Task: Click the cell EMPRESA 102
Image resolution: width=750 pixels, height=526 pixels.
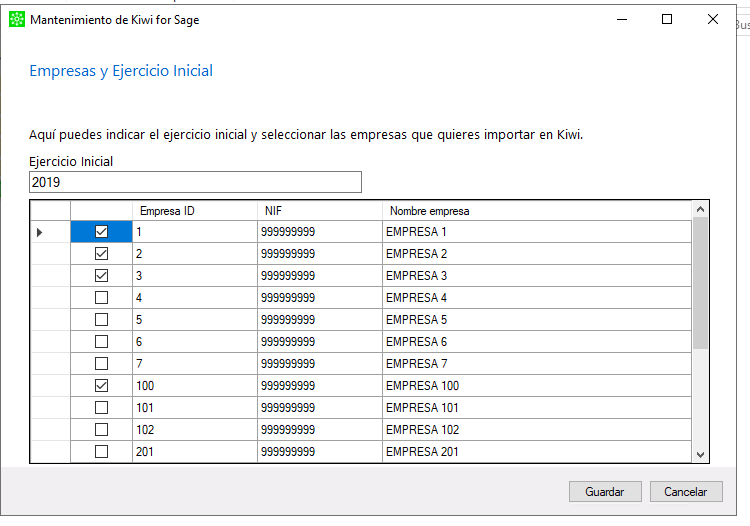Action: click(537, 430)
